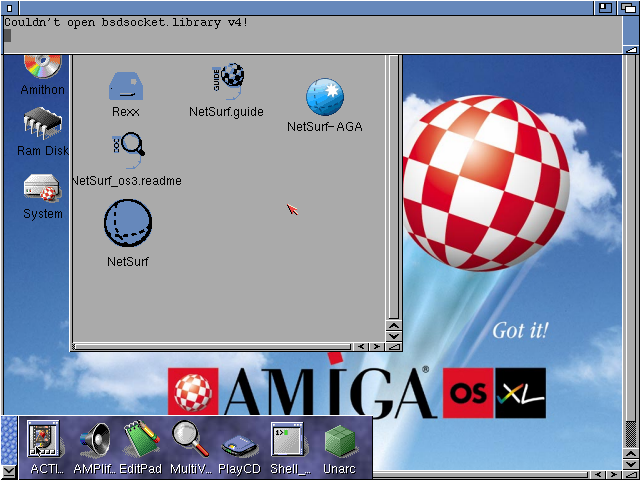Image resolution: width=640 pixels, height=480 pixels.
Task: Click console window depth gadget
Action: coord(627,8)
